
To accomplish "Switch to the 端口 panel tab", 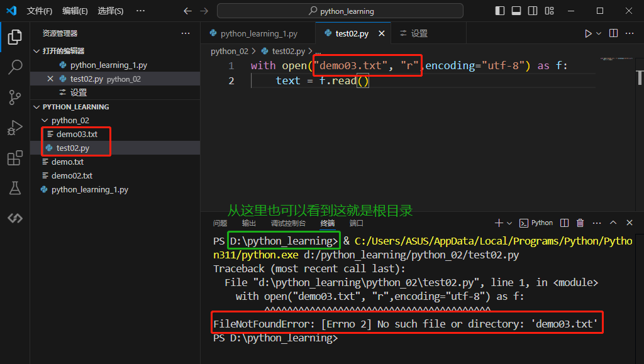I will click(356, 223).
